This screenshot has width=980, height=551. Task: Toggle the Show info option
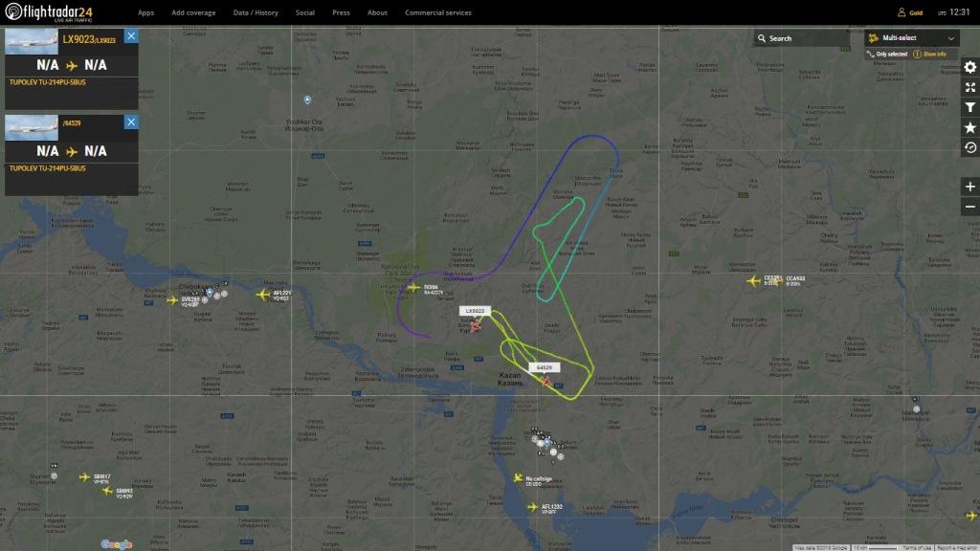tap(930, 55)
